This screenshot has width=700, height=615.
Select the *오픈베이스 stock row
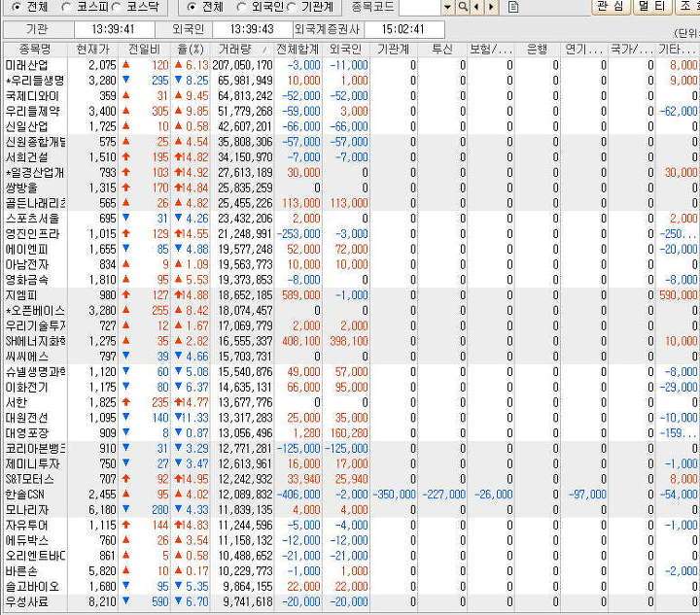point(350,310)
